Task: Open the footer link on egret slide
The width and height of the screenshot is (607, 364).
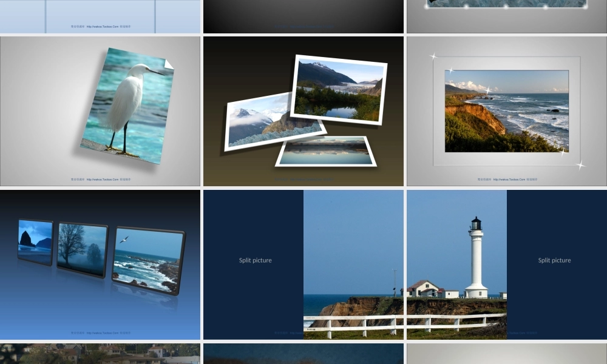Action: coord(102,180)
